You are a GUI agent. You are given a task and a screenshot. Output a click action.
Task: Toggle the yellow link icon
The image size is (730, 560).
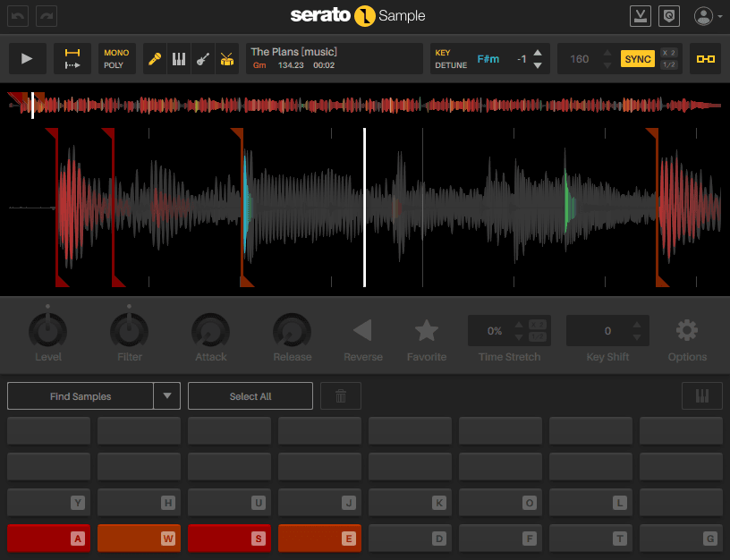(705, 59)
